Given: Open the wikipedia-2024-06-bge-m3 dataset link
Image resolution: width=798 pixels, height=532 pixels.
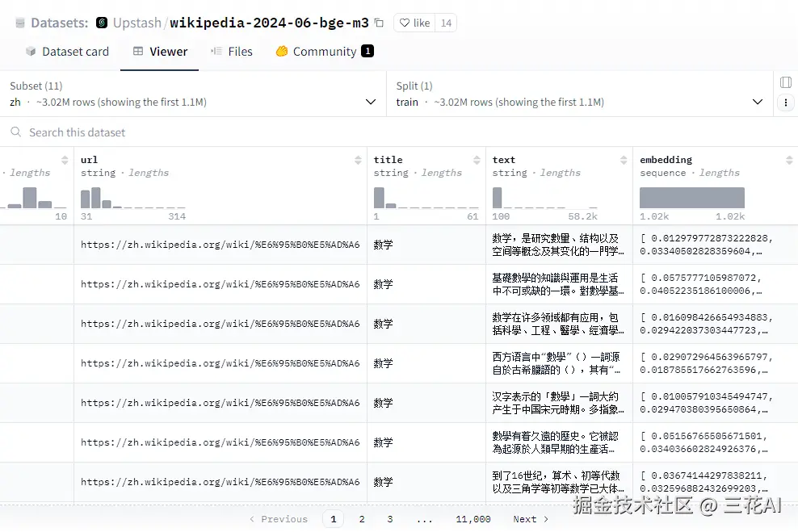Looking at the screenshot, I should 269,23.
